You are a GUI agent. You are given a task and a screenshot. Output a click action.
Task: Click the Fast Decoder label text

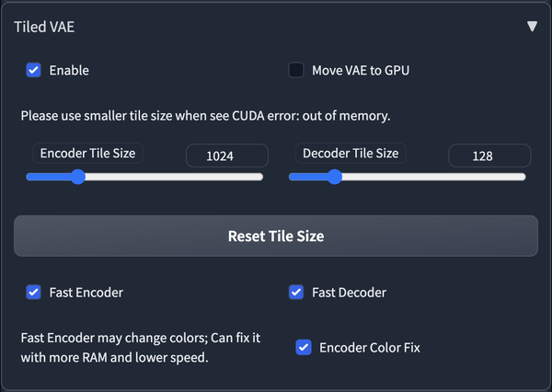349,293
